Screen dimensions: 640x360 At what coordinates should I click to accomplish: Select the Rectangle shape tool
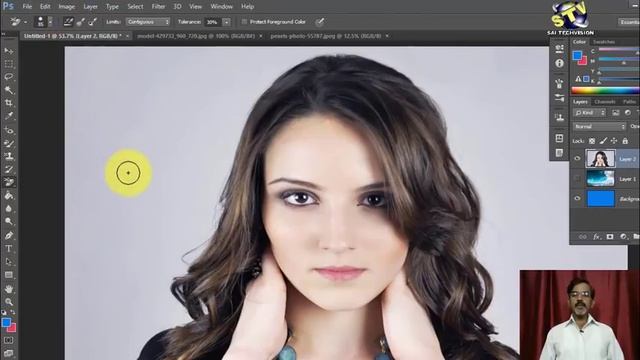[9, 275]
